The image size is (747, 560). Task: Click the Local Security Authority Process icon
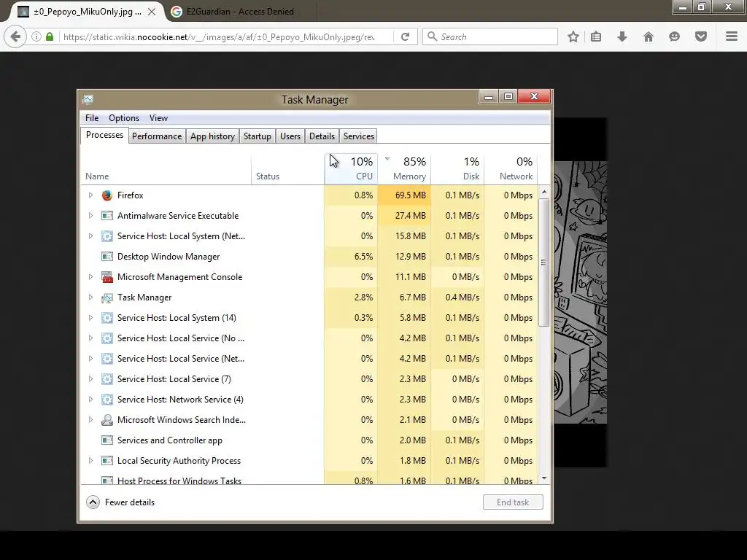pyautogui.click(x=107, y=461)
